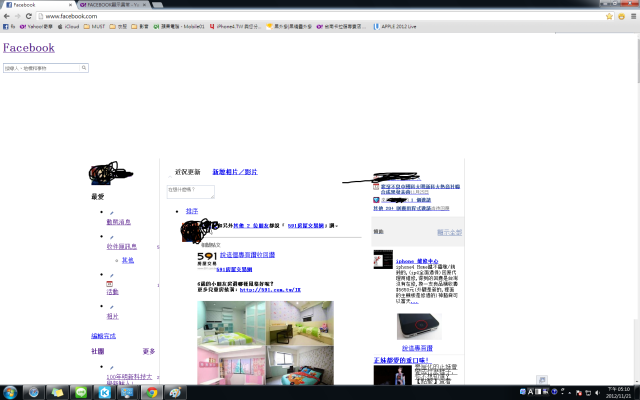Click 按這專頁讚 under iPhone image
This screenshot has height=400, width=640.
[x=417, y=348]
